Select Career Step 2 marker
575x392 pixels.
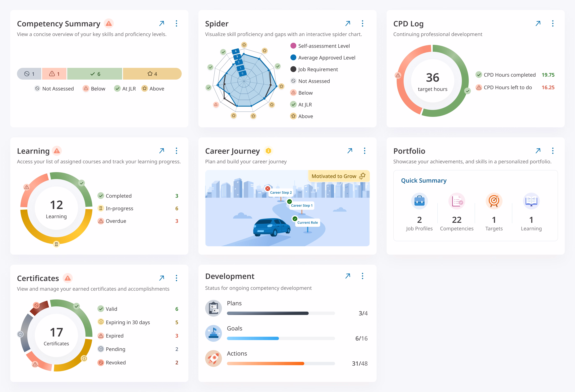[281, 192]
